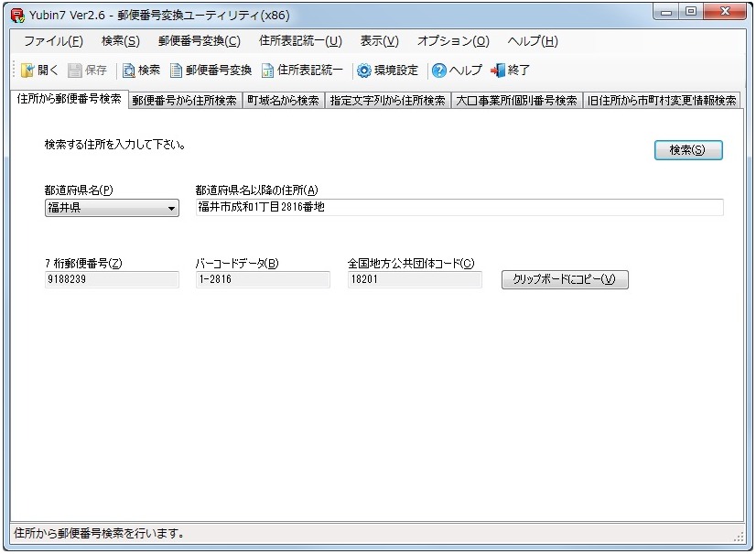756x554 pixels.
Task: Click the Exit (終了) toolbar icon
Action: (498, 71)
